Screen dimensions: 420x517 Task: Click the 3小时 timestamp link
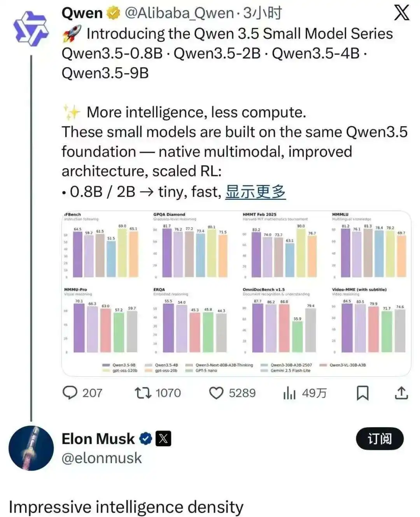coord(262,13)
